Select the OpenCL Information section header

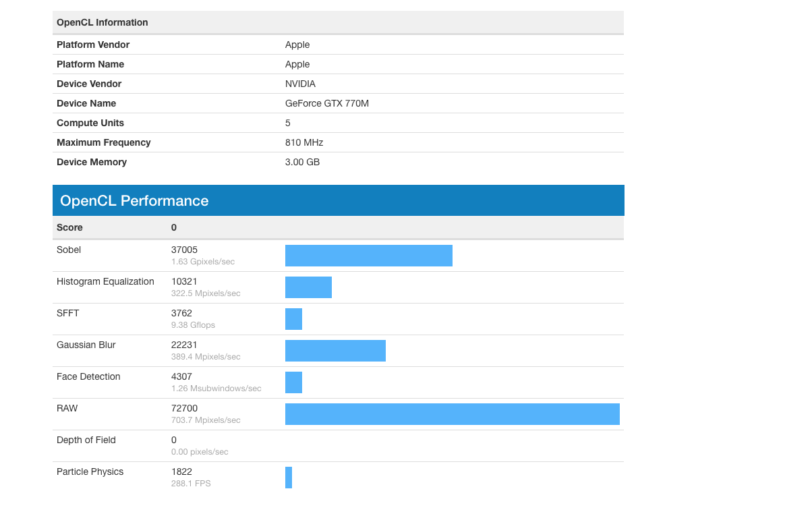338,22
